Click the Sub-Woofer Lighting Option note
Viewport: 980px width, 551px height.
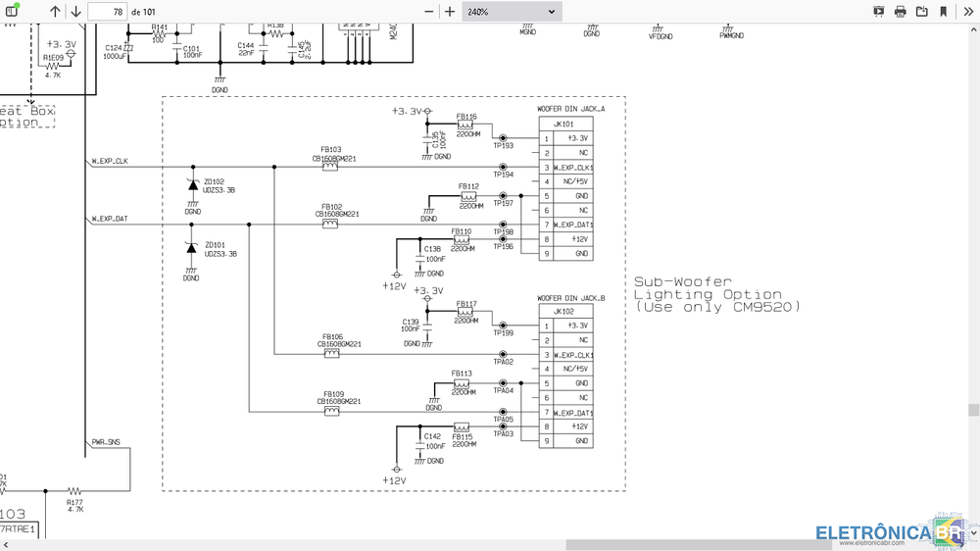[x=717, y=294]
